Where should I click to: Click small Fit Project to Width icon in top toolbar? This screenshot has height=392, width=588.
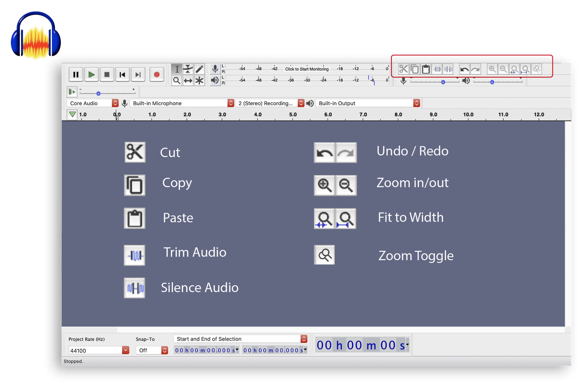[x=525, y=69]
